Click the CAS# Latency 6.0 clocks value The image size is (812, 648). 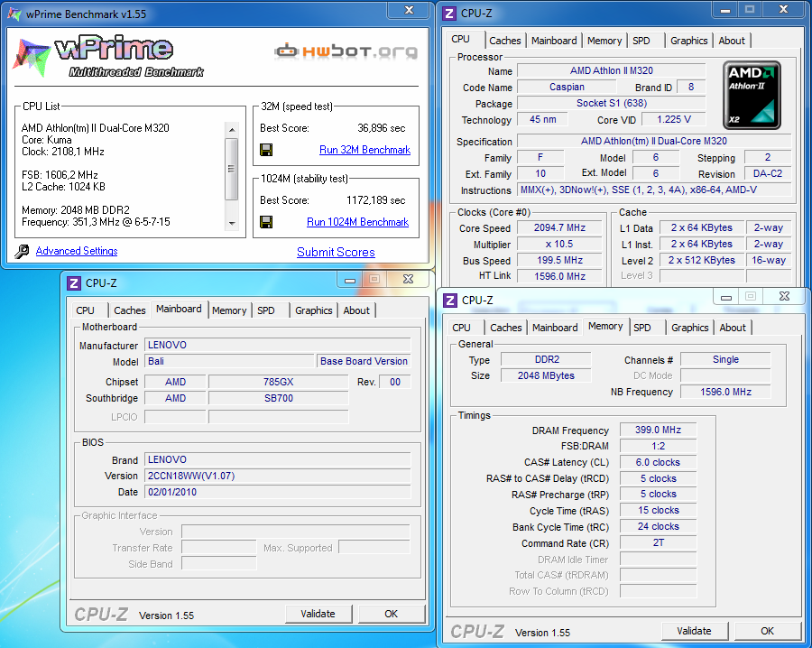pos(659,463)
